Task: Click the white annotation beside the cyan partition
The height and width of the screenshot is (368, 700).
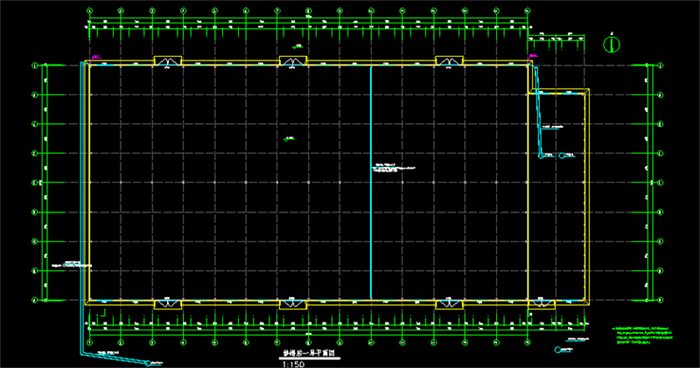Action: click(393, 167)
